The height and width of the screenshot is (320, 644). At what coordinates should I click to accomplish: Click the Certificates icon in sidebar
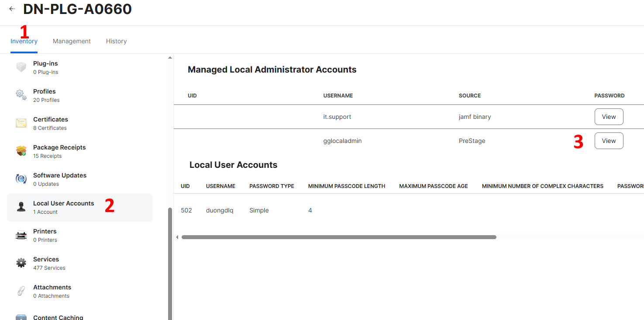pyautogui.click(x=21, y=123)
